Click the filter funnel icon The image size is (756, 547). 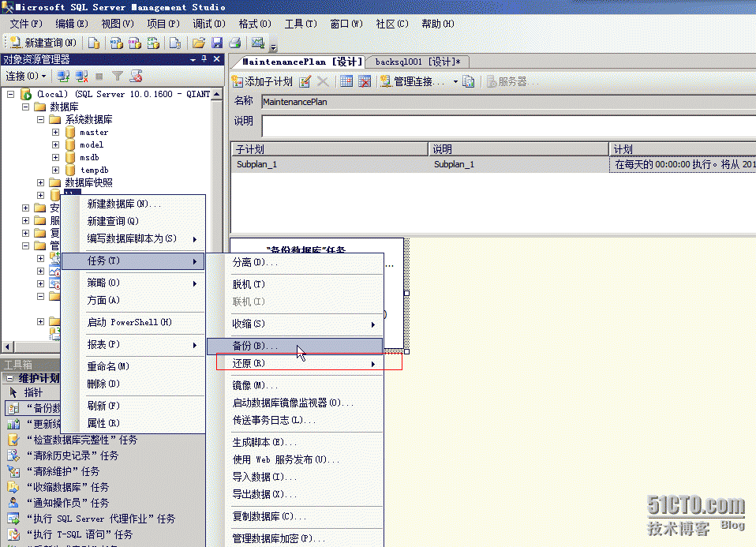[117, 77]
